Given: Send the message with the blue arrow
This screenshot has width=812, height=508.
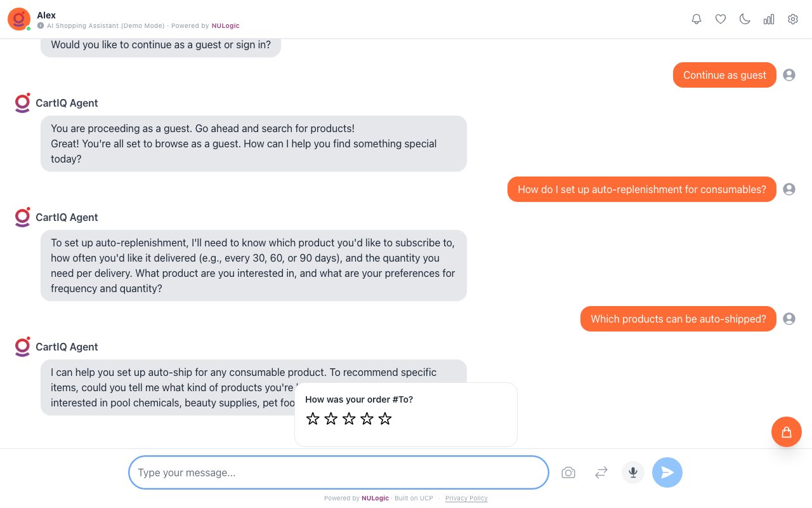Looking at the screenshot, I should click(x=667, y=472).
